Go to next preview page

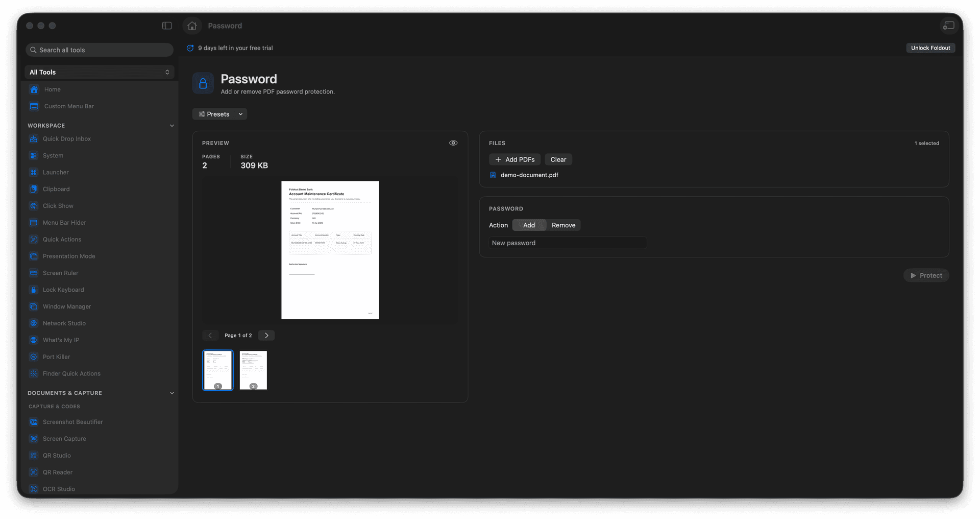pyautogui.click(x=266, y=336)
